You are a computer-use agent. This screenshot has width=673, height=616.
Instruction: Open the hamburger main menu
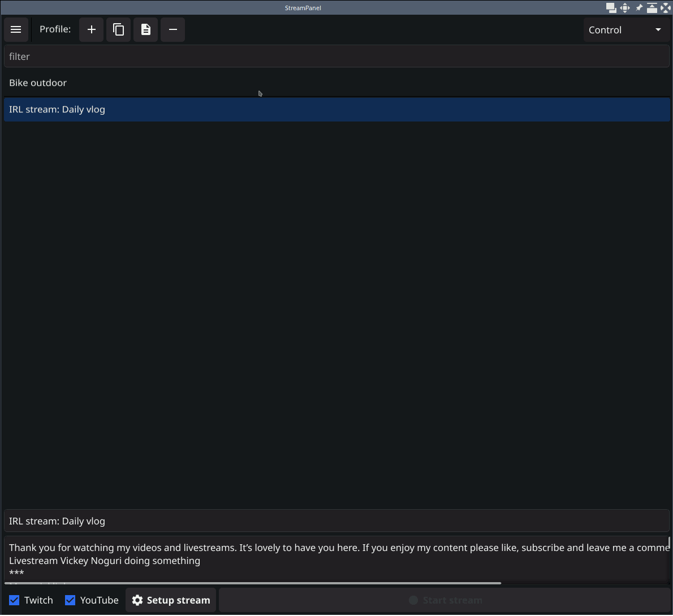[16, 29]
